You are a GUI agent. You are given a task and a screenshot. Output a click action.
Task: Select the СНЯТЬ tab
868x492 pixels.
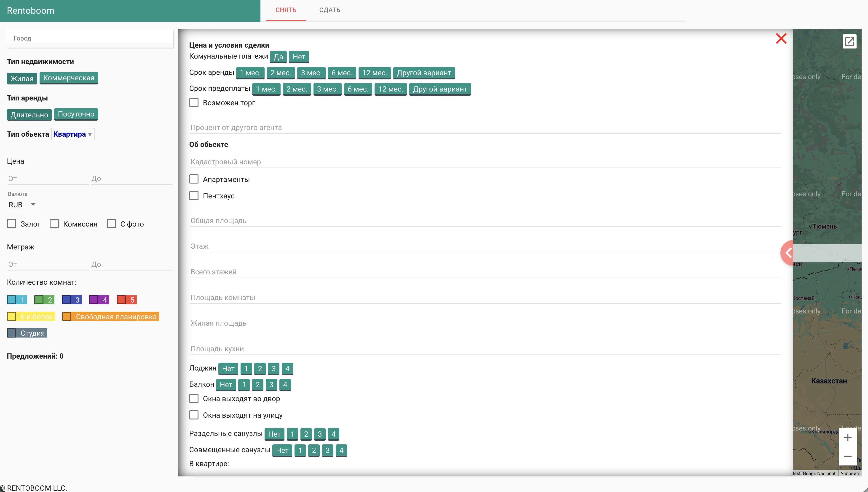[x=286, y=10]
